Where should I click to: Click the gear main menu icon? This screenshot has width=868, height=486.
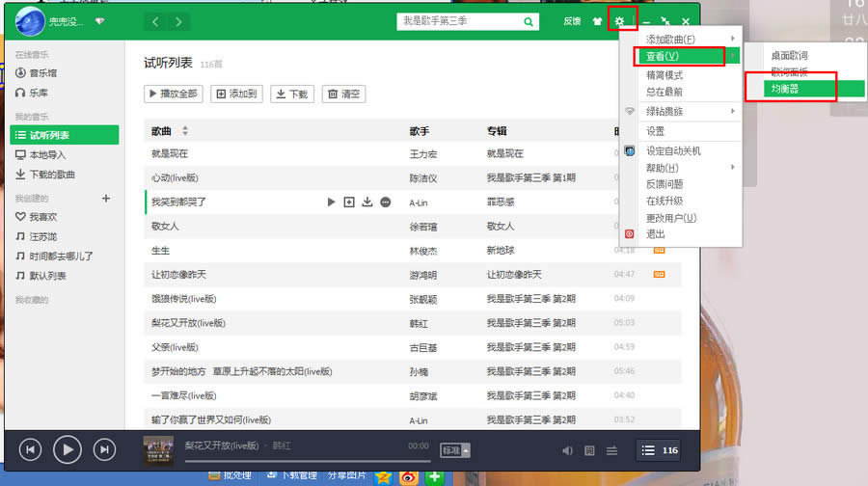pyautogui.click(x=620, y=21)
